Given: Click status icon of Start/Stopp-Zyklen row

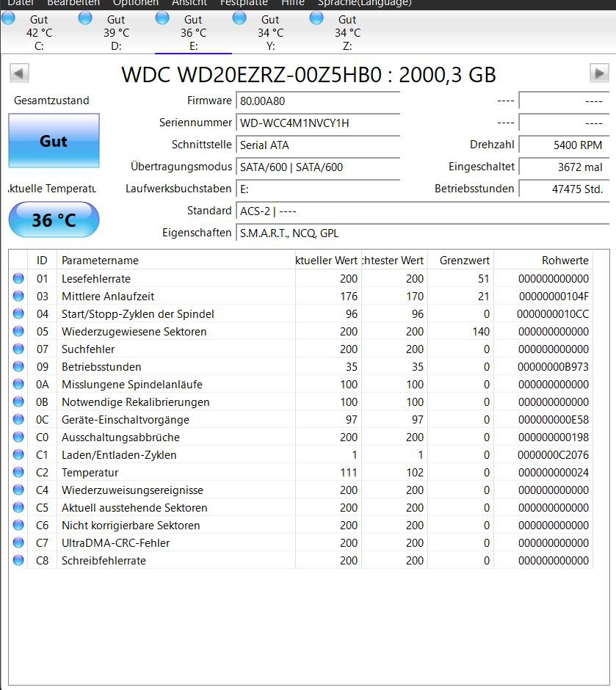Looking at the screenshot, I should tap(18, 313).
